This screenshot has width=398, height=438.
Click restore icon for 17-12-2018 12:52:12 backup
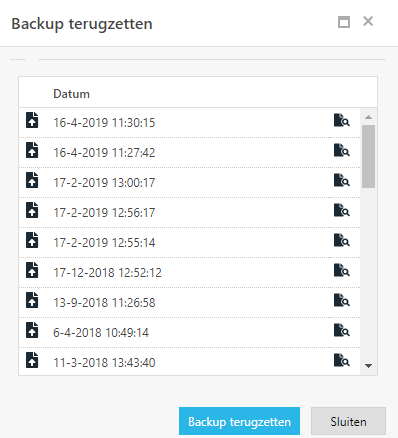[32, 270]
